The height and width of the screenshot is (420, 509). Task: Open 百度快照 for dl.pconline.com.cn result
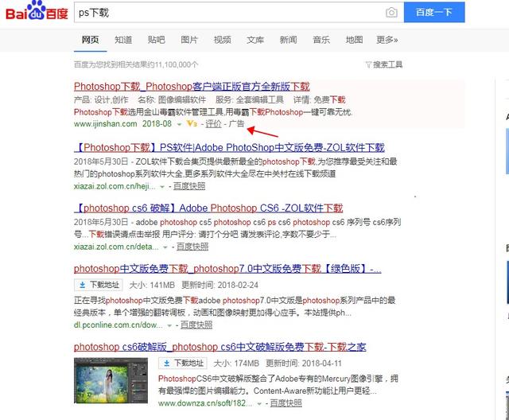click(196, 325)
